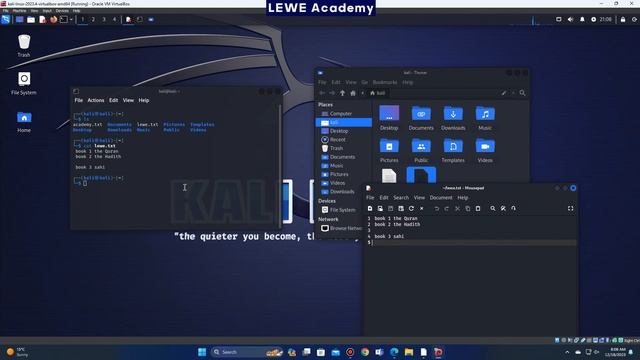This screenshot has width=640, height=360.
Task: Click Mousepad paste icon
Action: [x=478, y=209]
